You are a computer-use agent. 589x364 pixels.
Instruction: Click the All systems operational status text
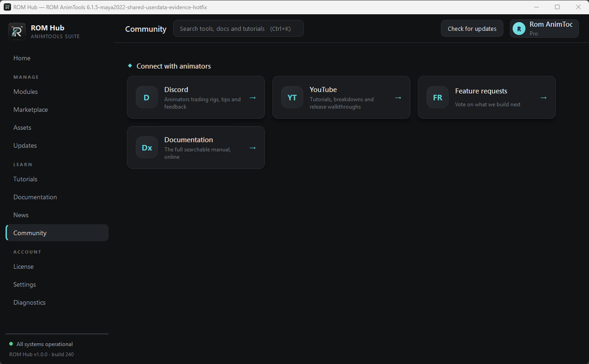(45, 344)
